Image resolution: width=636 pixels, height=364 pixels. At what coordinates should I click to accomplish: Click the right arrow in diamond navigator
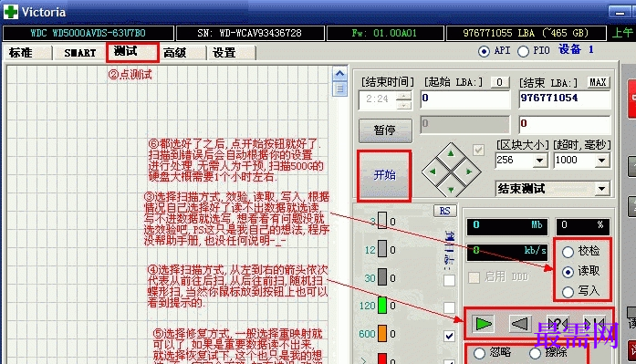[x=469, y=172]
